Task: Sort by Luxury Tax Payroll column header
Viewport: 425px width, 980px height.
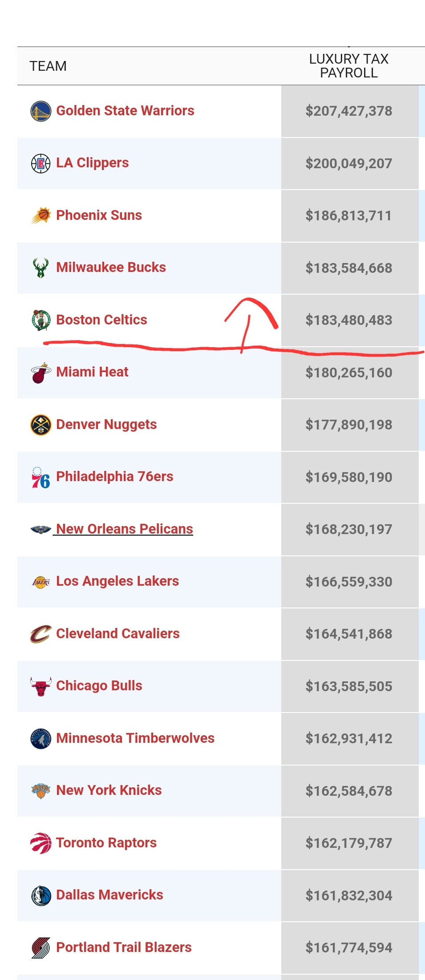Action: click(349, 66)
